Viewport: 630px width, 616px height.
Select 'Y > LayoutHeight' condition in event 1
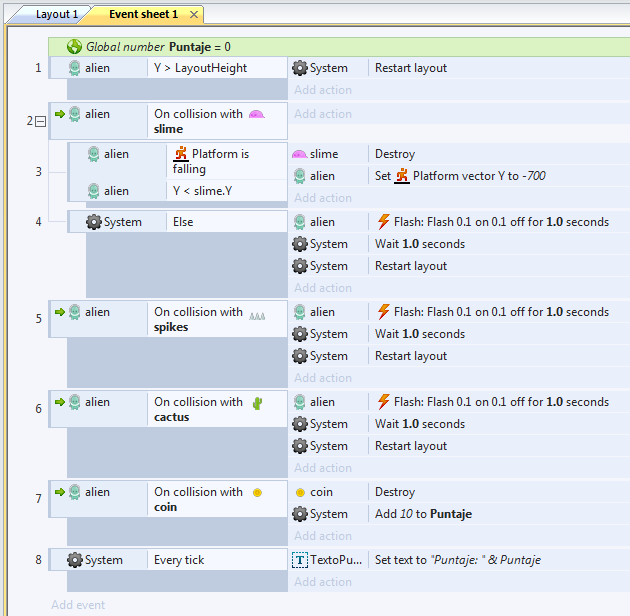(200, 68)
